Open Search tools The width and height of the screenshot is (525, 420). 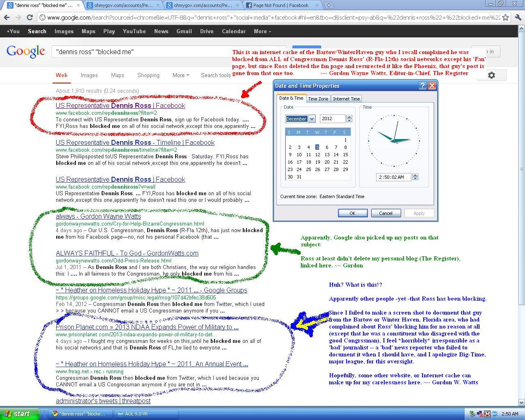(216, 75)
